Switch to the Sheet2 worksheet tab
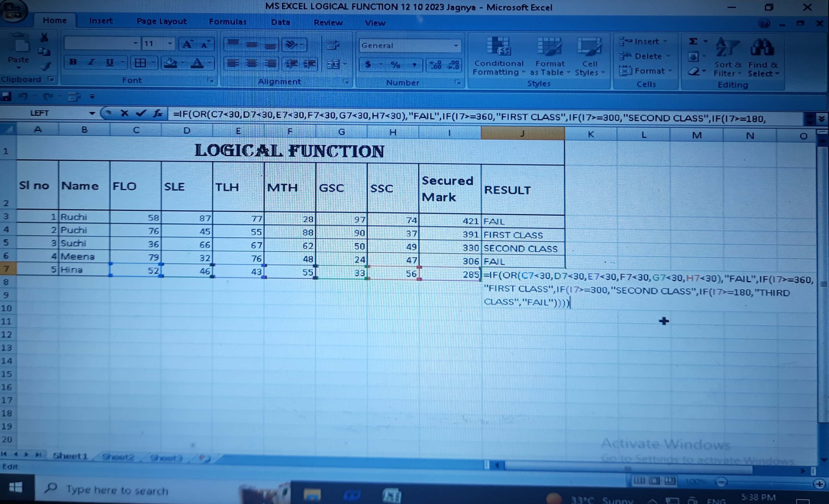 click(x=118, y=457)
